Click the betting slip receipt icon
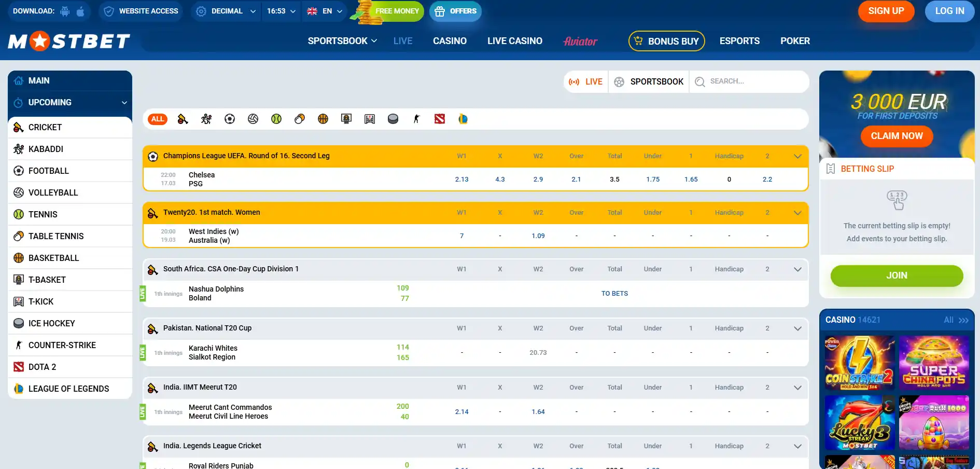 [831, 169]
